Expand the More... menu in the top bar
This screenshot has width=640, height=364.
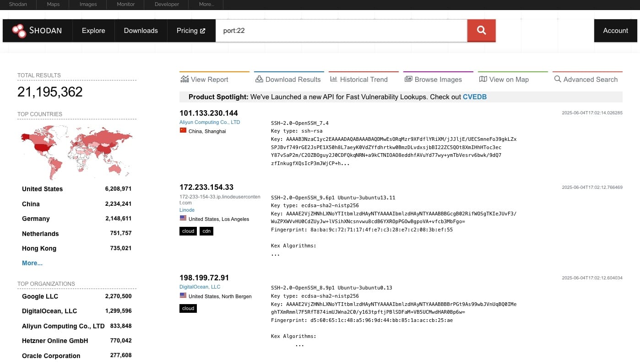[206, 4]
